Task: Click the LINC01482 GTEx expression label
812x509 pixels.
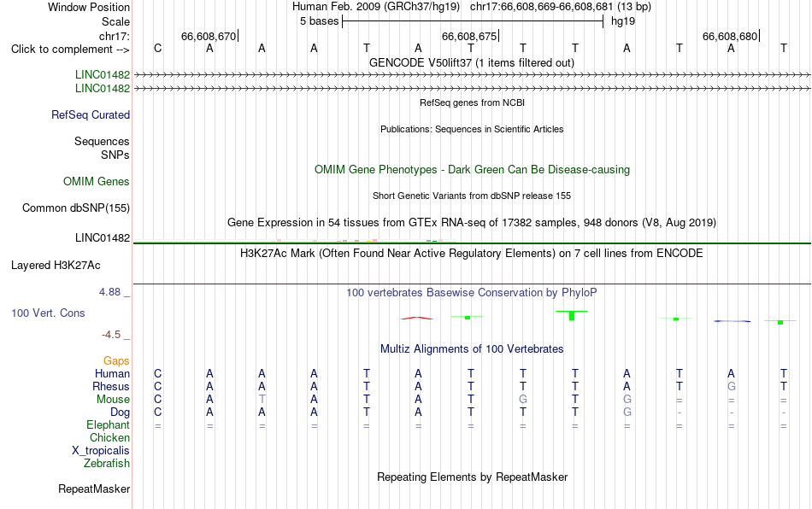Action: click(103, 238)
